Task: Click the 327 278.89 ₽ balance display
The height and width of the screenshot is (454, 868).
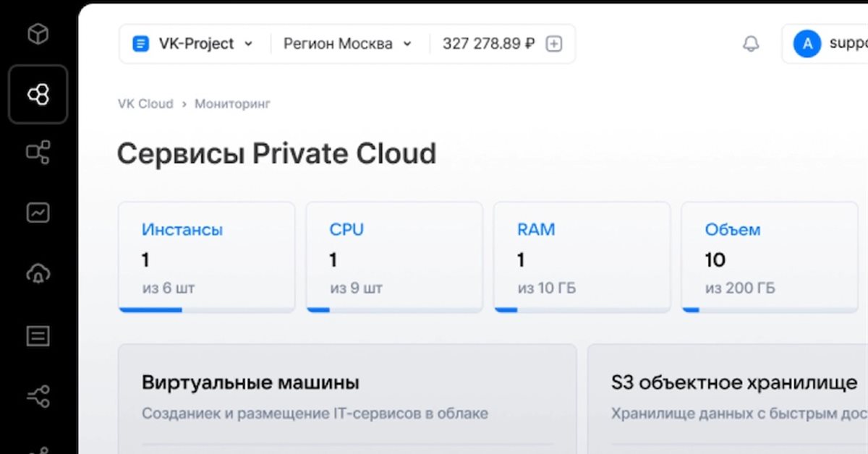Action: click(x=488, y=43)
